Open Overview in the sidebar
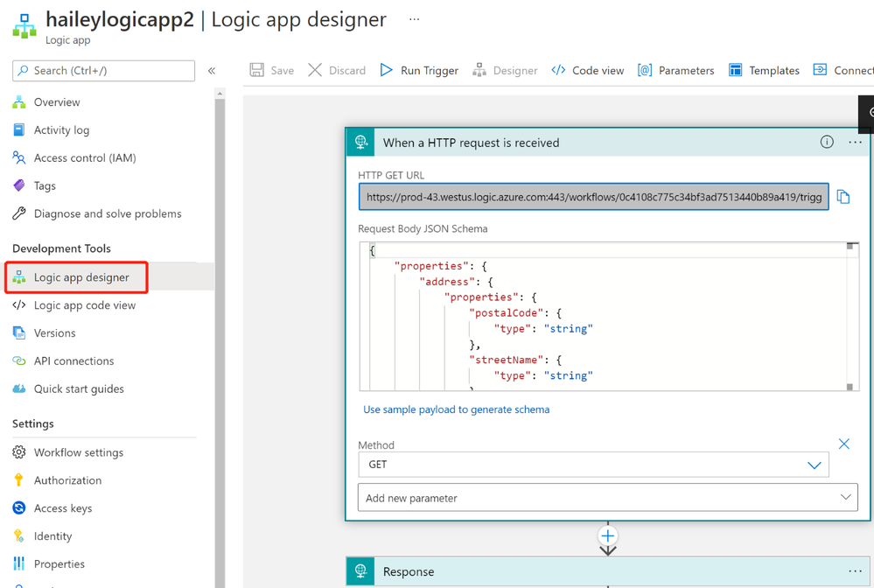The image size is (874, 588). (57, 102)
